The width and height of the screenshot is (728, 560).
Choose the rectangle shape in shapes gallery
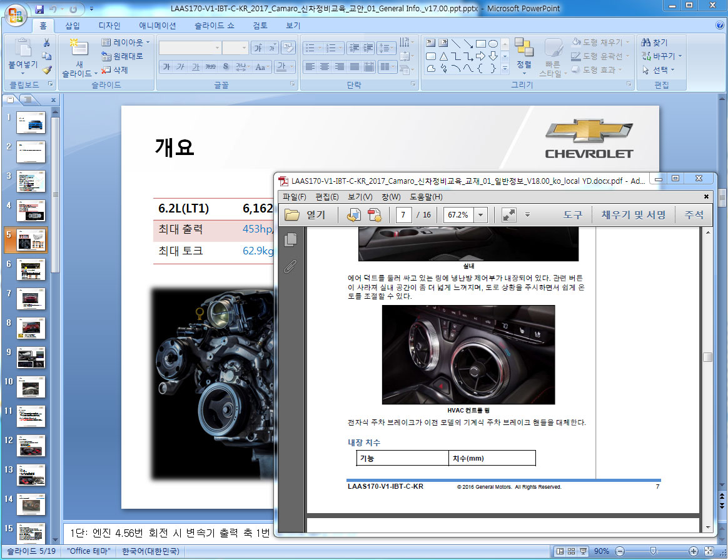480,44
